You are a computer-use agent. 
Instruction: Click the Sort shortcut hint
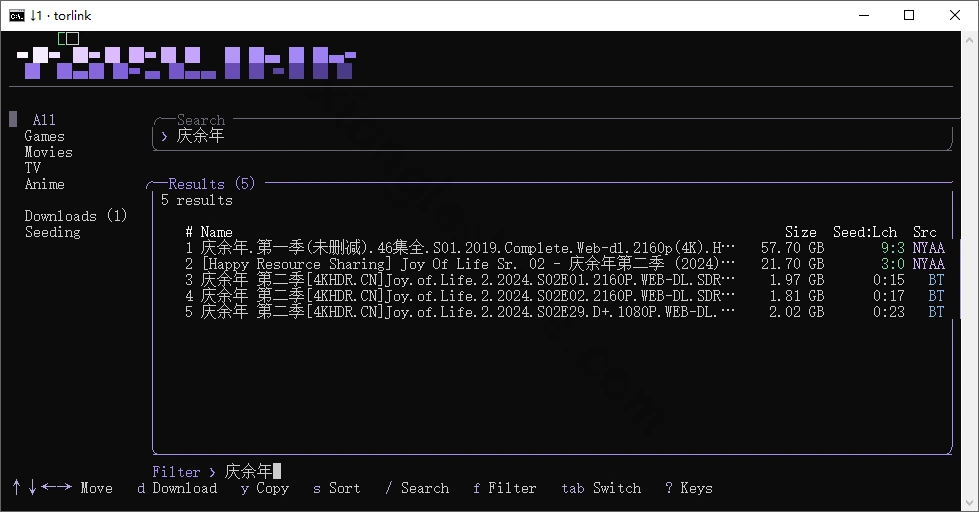coord(337,488)
